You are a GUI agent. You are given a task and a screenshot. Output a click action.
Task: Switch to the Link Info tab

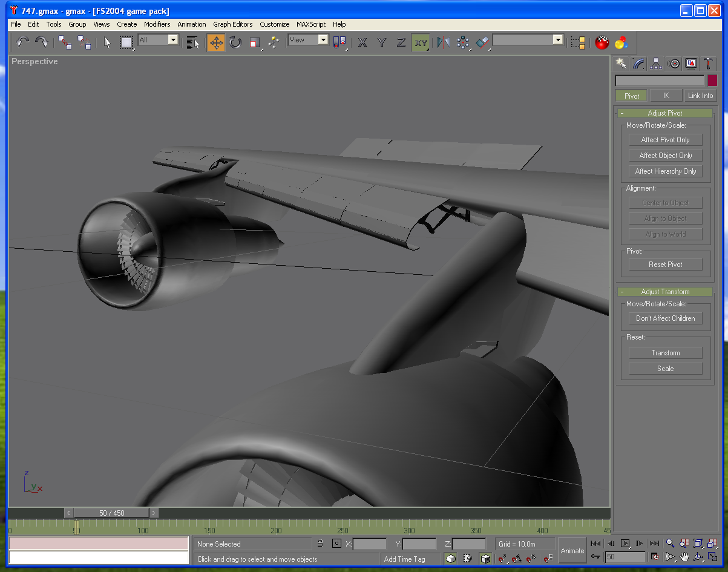coord(700,96)
